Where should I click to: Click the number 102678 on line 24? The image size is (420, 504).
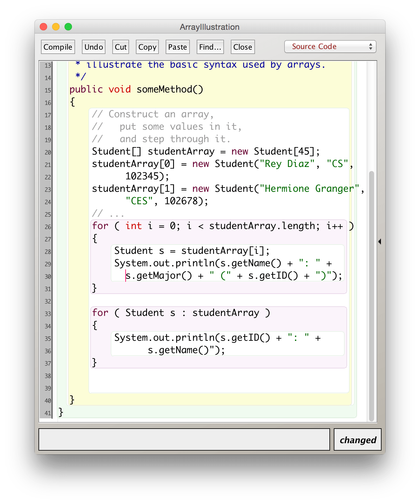pos(181,201)
